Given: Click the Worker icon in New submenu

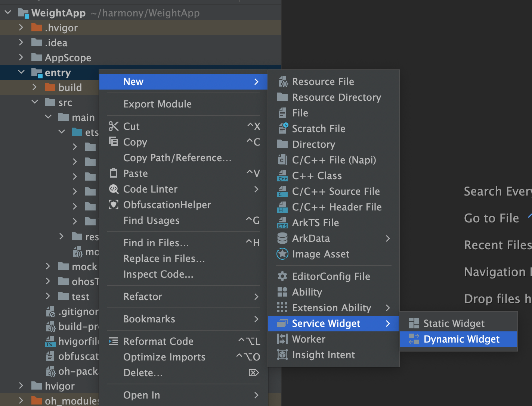Looking at the screenshot, I should [x=282, y=339].
